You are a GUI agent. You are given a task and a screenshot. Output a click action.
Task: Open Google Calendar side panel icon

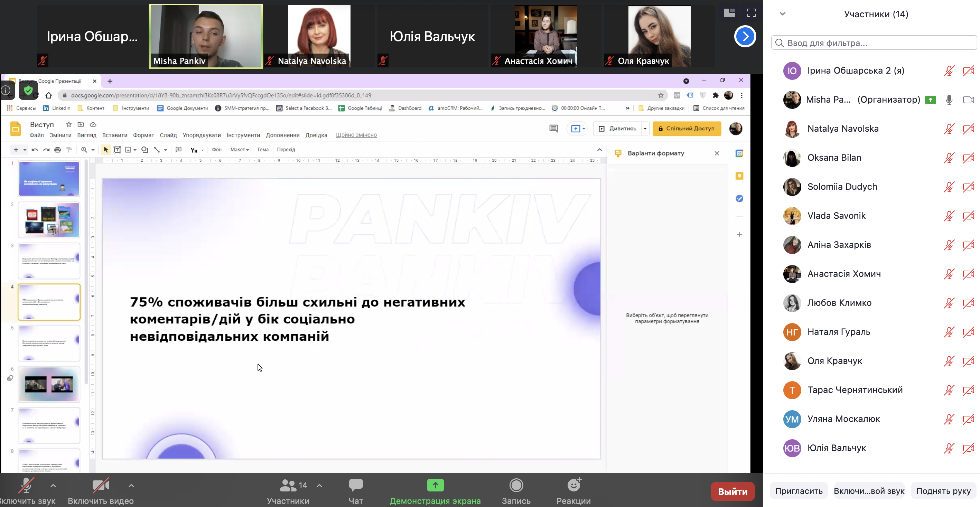tap(739, 154)
